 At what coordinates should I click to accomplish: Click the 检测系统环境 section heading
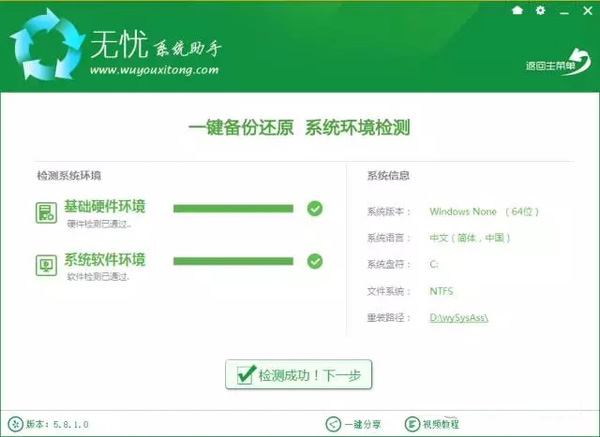coord(69,176)
